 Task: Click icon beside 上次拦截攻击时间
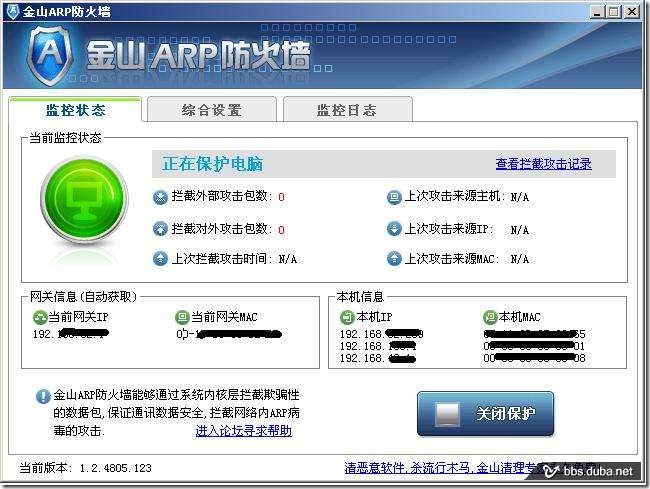(160, 259)
